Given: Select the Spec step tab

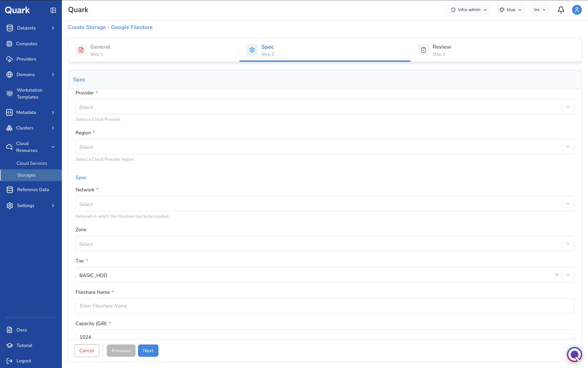Looking at the screenshot, I should [x=325, y=50].
